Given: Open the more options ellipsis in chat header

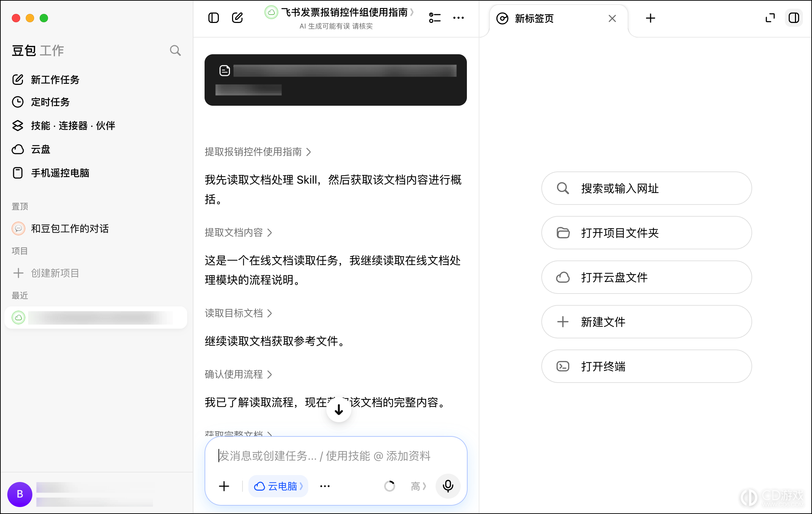Looking at the screenshot, I should coord(458,18).
